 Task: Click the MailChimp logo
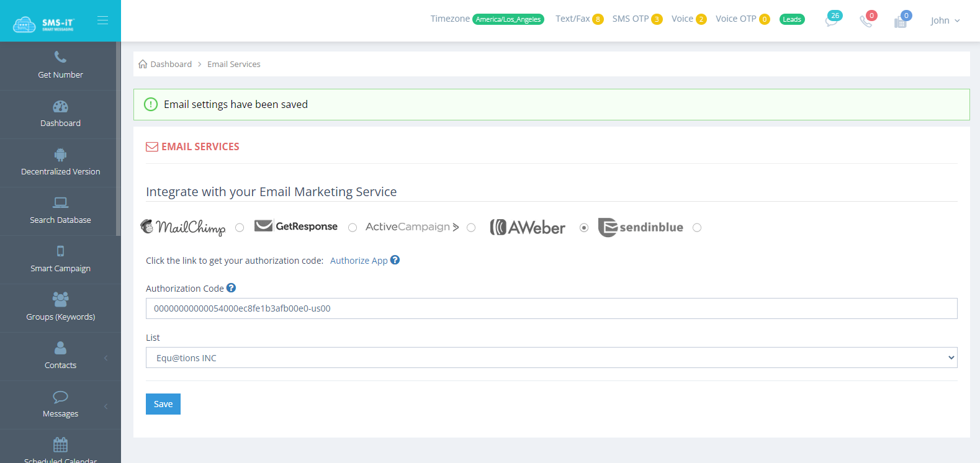(183, 227)
